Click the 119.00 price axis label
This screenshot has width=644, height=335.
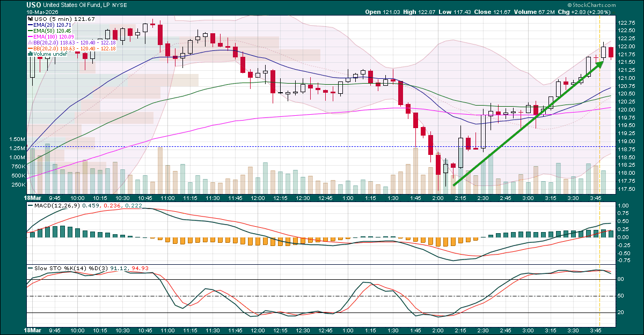coord(627,142)
